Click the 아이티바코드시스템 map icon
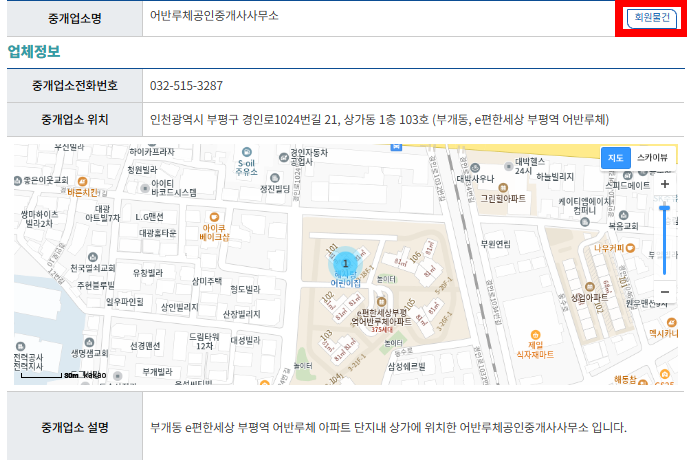This screenshot has width=687, height=460. pos(145,188)
